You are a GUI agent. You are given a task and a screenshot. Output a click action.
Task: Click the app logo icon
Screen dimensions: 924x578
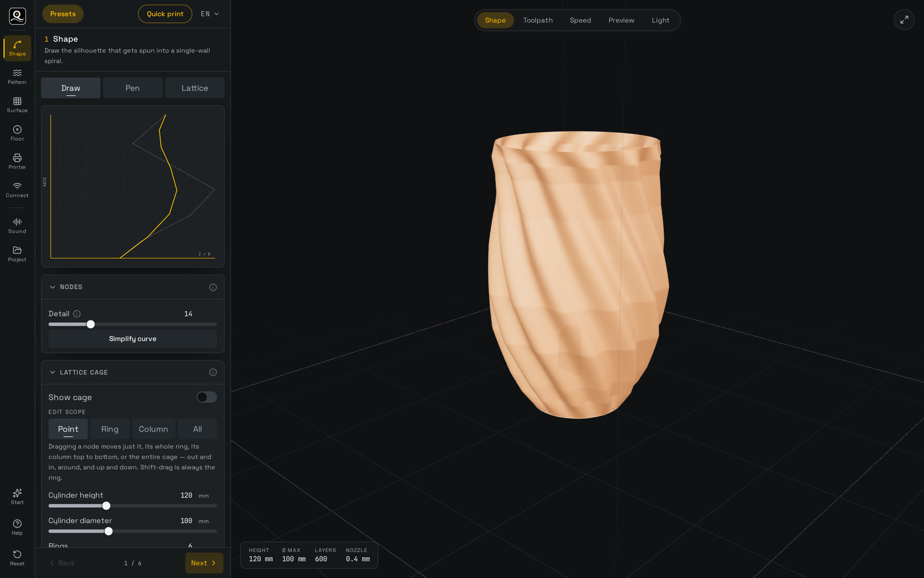[x=17, y=16]
